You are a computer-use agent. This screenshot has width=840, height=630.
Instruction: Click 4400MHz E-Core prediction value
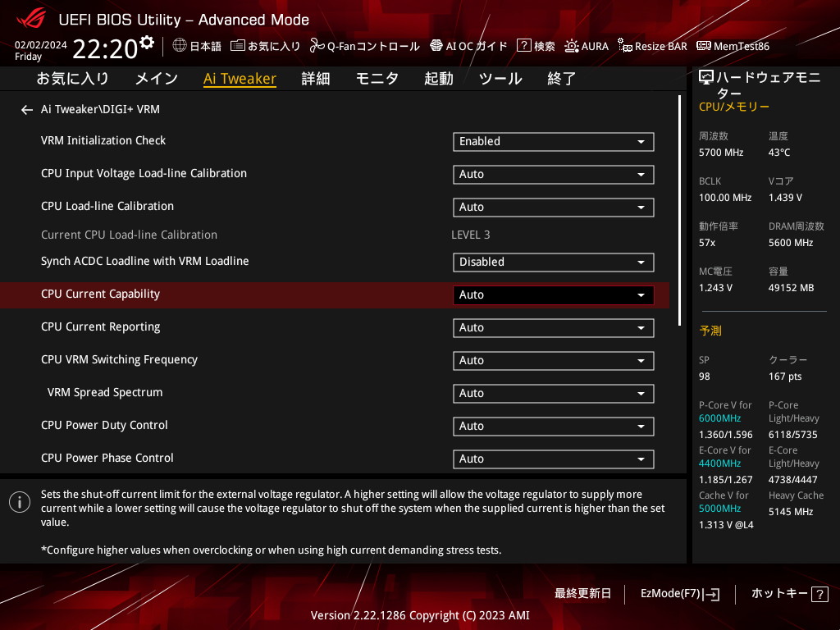tap(719, 463)
